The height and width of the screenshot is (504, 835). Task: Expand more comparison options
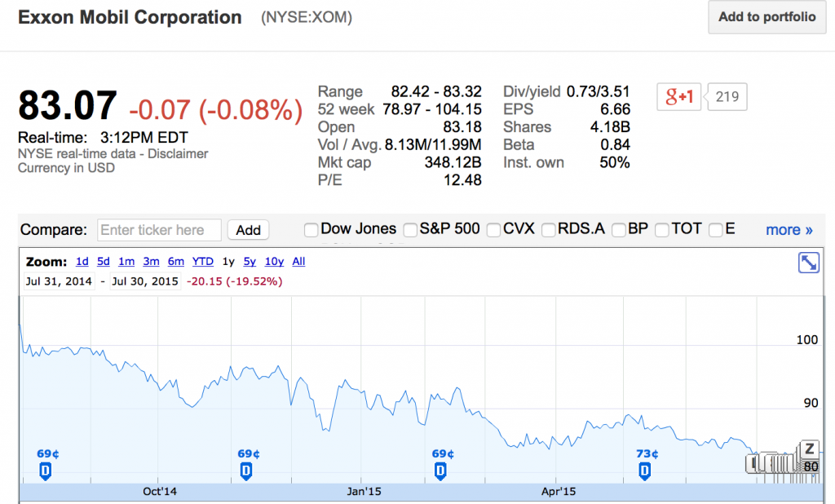pos(789,230)
